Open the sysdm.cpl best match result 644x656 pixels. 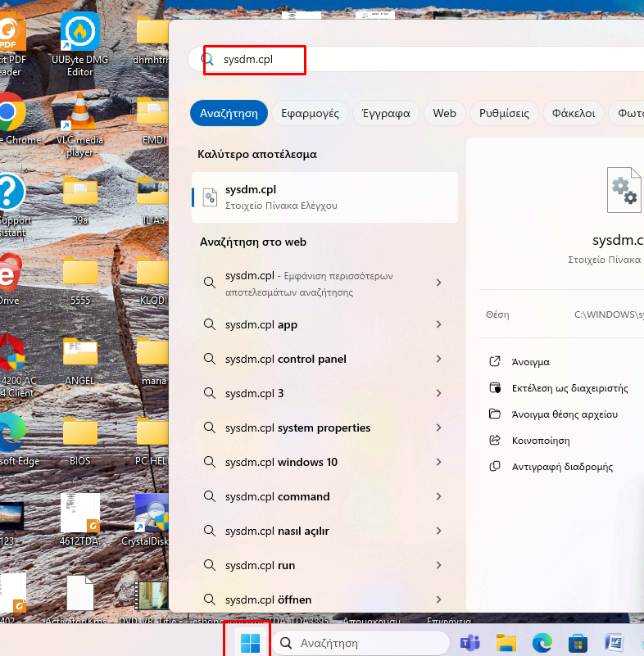point(324,197)
